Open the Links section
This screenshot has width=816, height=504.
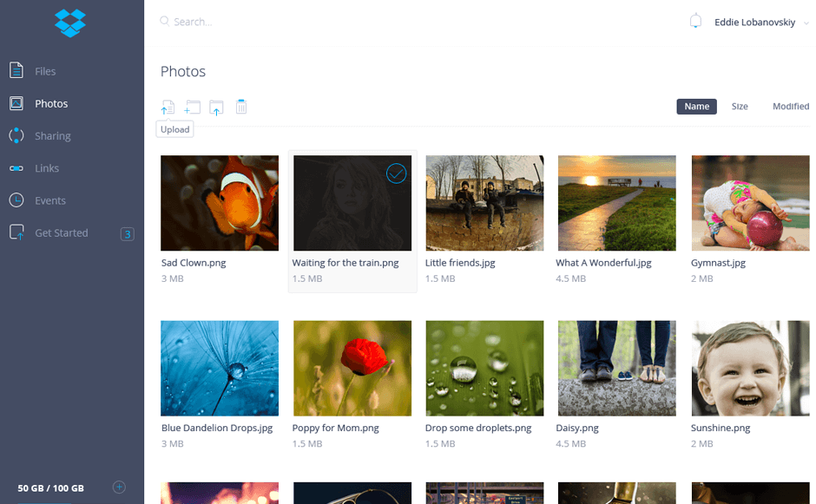[x=47, y=168]
